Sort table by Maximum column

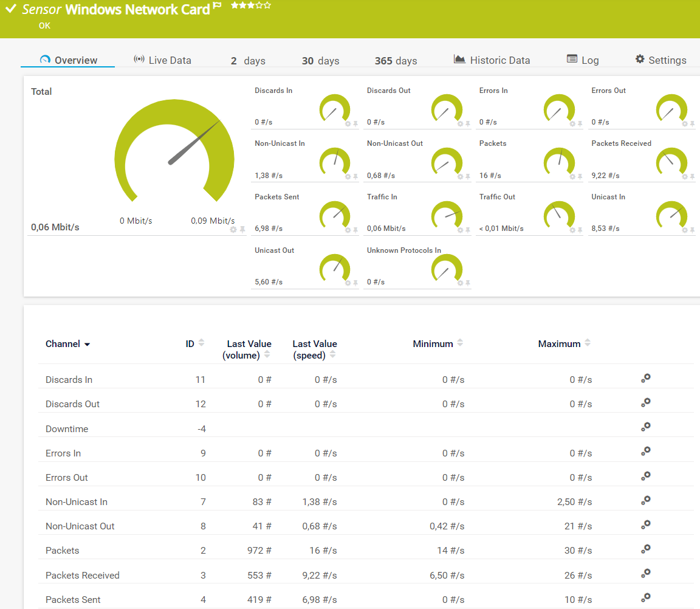pos(587,343)
